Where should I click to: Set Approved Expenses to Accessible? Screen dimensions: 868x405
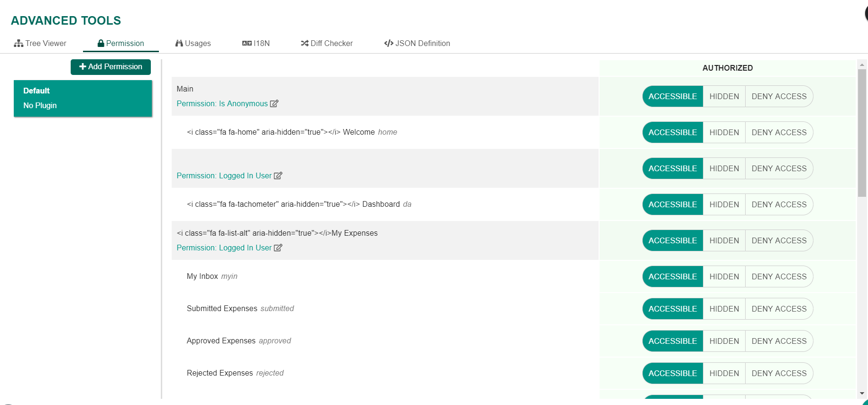coord(673,341)
